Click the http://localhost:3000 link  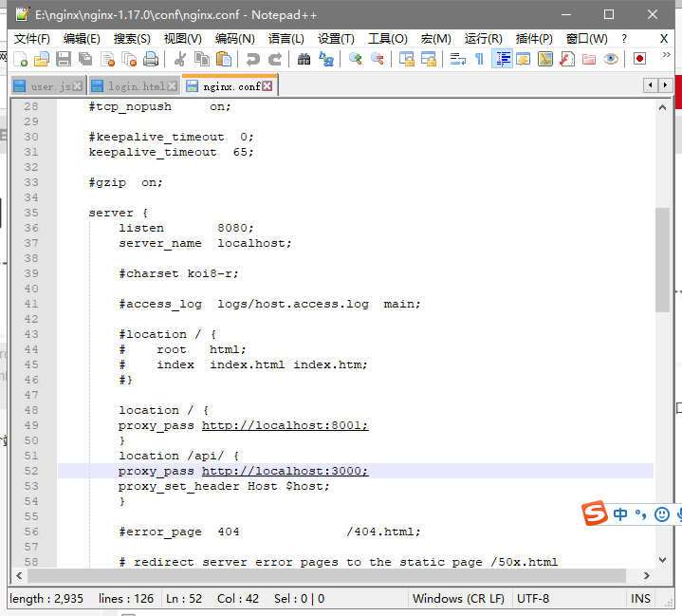pos(285,471)
